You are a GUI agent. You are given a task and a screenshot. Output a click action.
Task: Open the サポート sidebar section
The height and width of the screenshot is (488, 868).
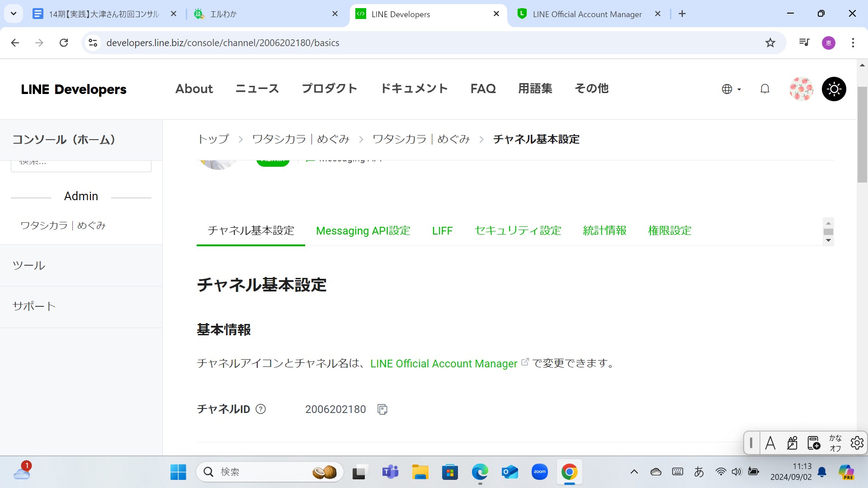click(x=34, y=306)
